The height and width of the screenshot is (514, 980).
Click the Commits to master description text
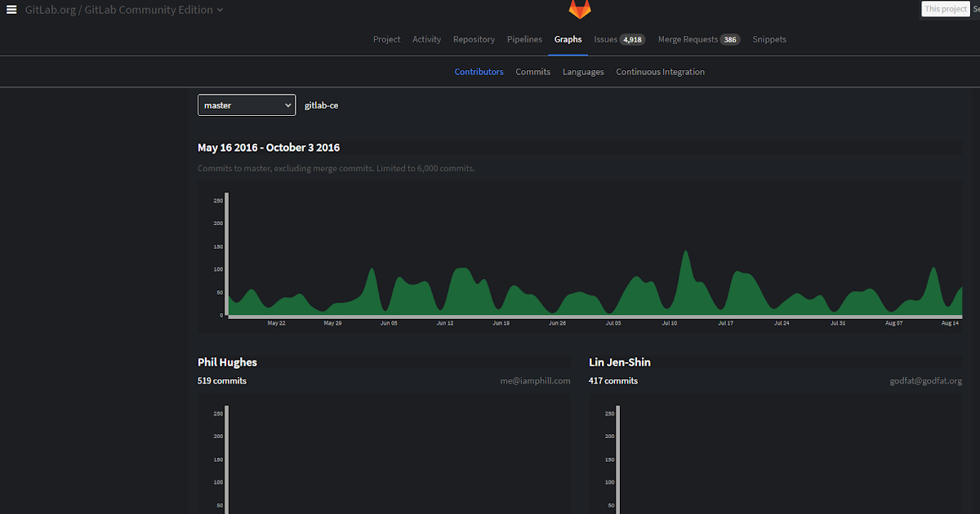click(336, 169)
